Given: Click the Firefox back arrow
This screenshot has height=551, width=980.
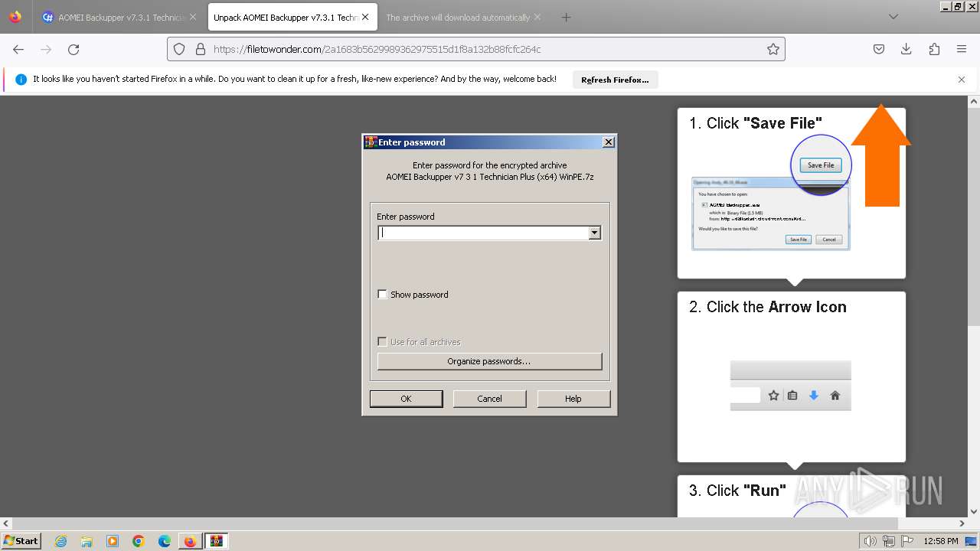Looking at the screenshot, I should click(18, 49).
